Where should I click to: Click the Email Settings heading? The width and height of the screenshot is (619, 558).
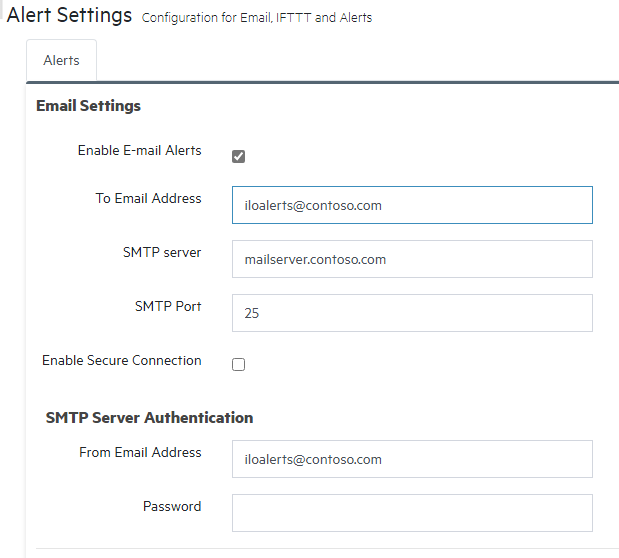88,106
